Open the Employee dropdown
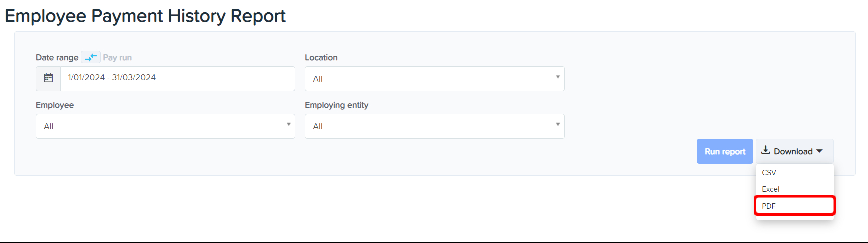868x243 pixels. click(x=165, y=126)
